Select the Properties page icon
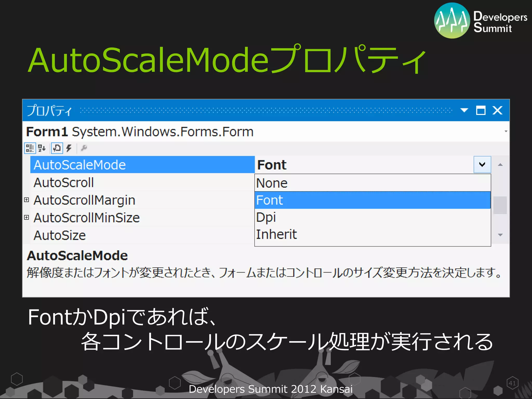This screenshot has width=532, height=399. [x=57, y=148]
